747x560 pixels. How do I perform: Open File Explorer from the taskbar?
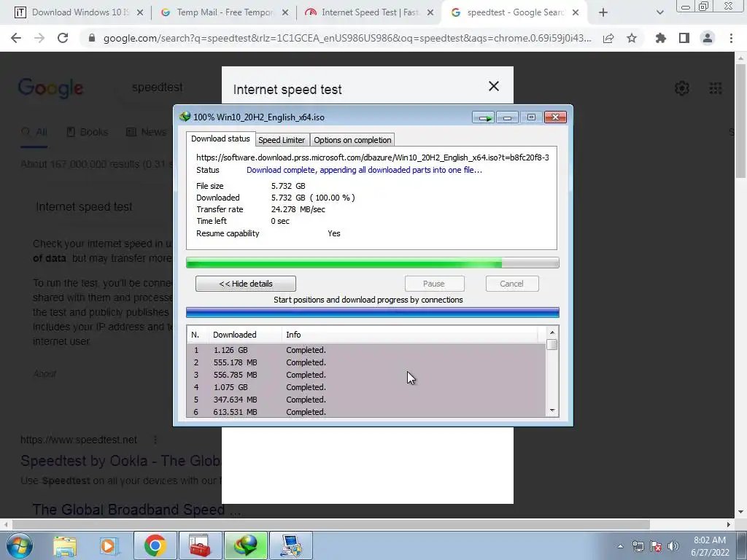(x=65, y=545)
